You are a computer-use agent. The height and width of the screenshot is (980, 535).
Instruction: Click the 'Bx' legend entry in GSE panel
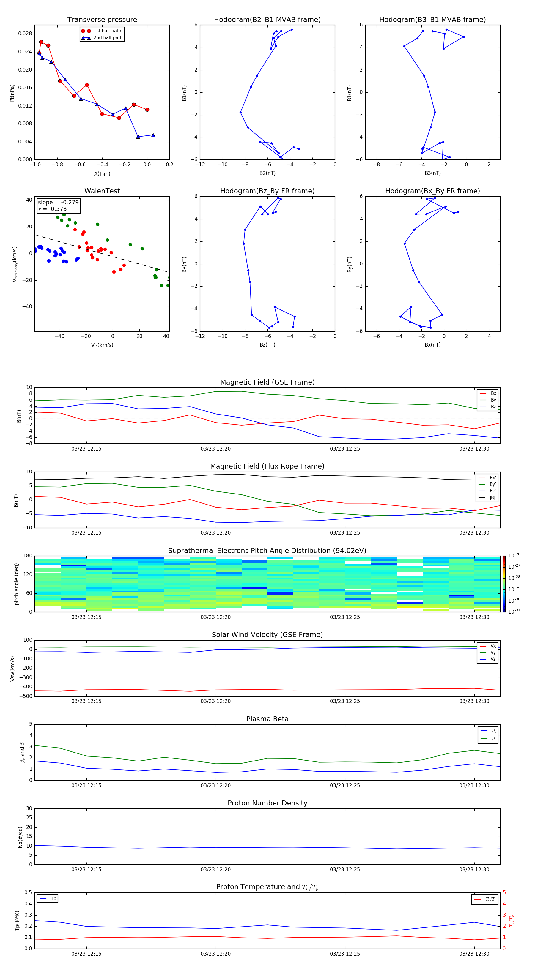coord(488,393)
